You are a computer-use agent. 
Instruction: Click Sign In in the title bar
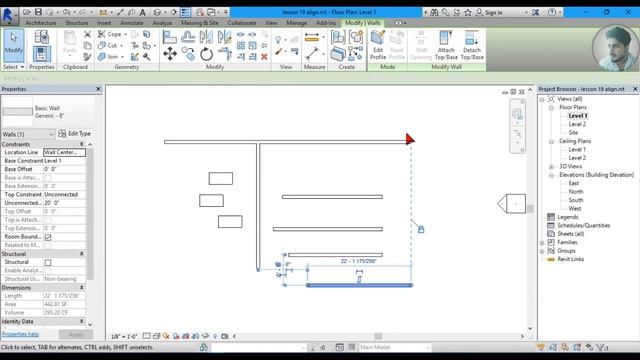pyautogui.click(x=489, y=12)
